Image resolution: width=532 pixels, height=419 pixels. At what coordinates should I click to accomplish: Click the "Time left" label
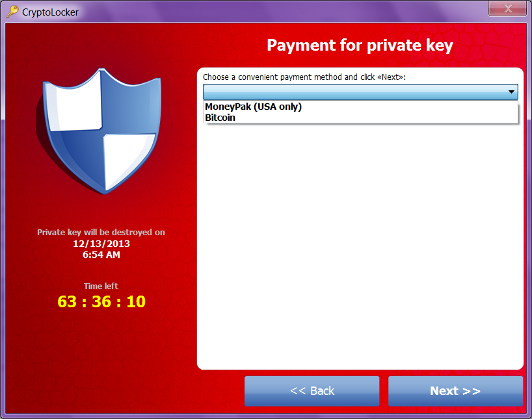[101, 286]
